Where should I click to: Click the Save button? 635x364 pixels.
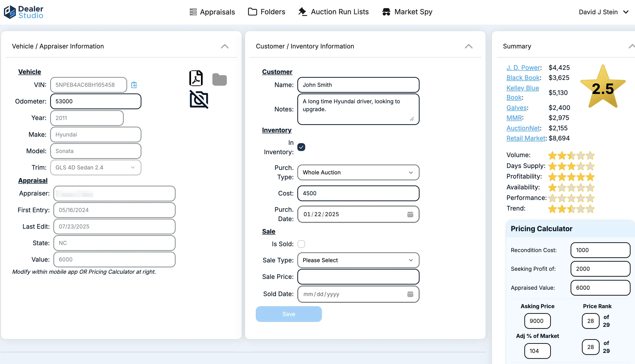289,314
